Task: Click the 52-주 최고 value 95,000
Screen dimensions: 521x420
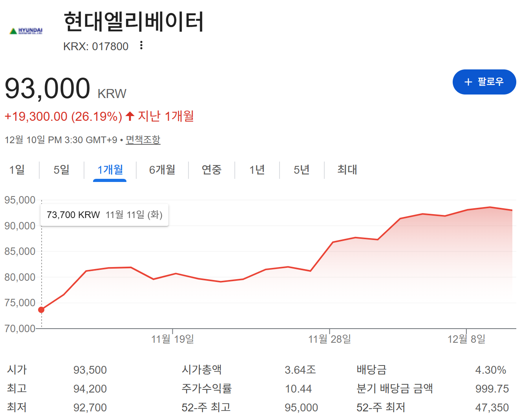Action: point(301,407)
